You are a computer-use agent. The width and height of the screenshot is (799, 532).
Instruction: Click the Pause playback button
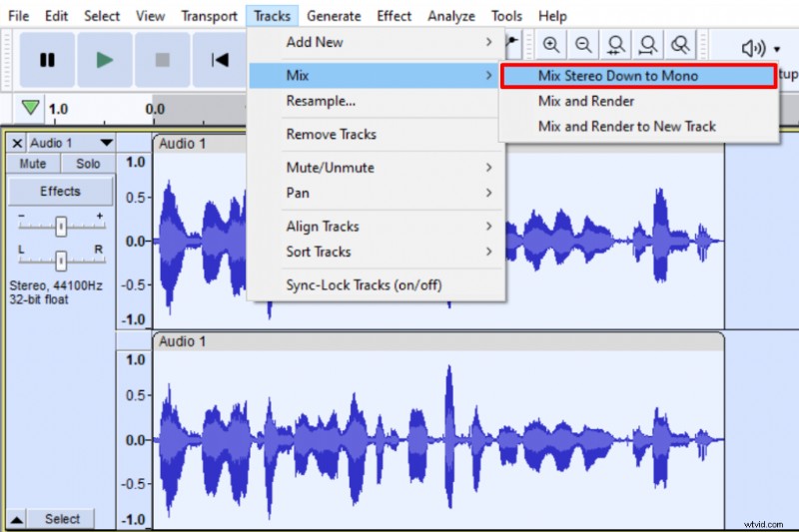(47, 60)
